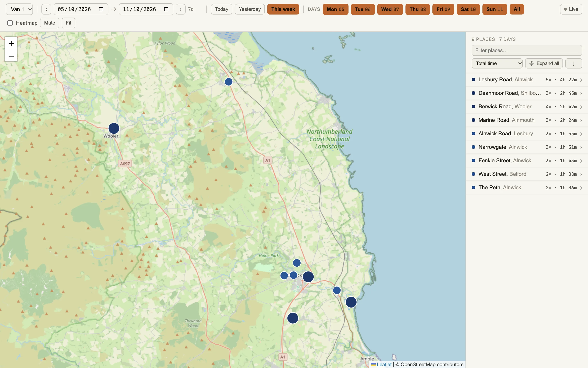Expand the Narrowgate, Alnwick row

[x=527, y=147]
